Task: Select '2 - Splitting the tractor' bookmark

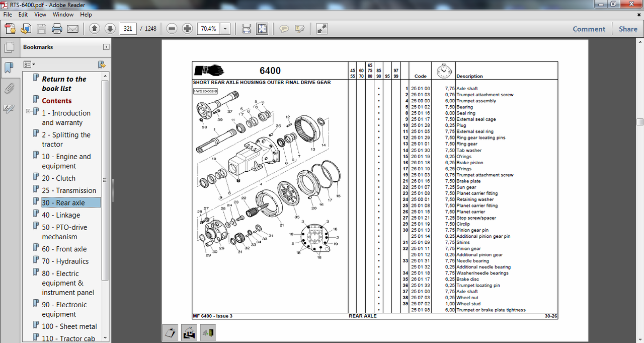Action: point(66,140)
